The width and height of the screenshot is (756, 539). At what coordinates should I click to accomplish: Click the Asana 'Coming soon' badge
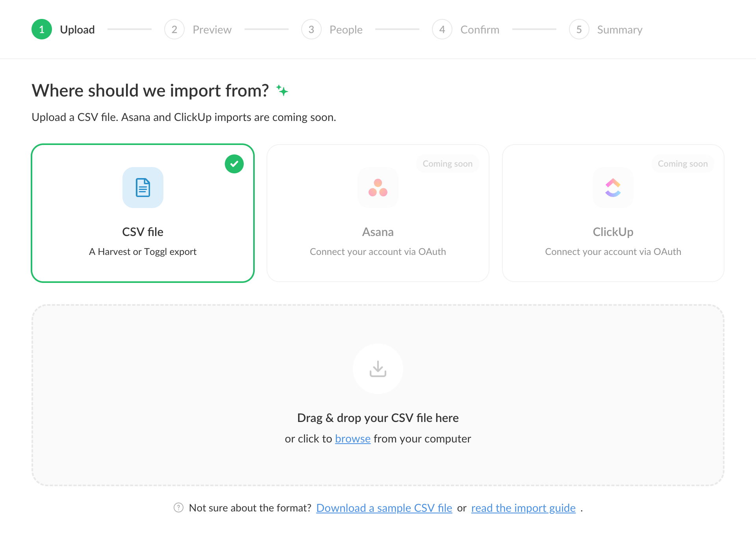click(x=448, y=164)
